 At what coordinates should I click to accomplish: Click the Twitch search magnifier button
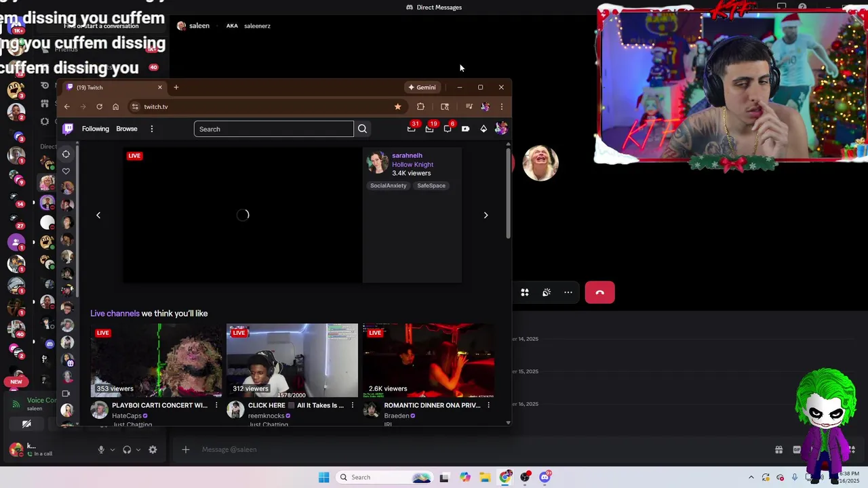coord(362,129)
